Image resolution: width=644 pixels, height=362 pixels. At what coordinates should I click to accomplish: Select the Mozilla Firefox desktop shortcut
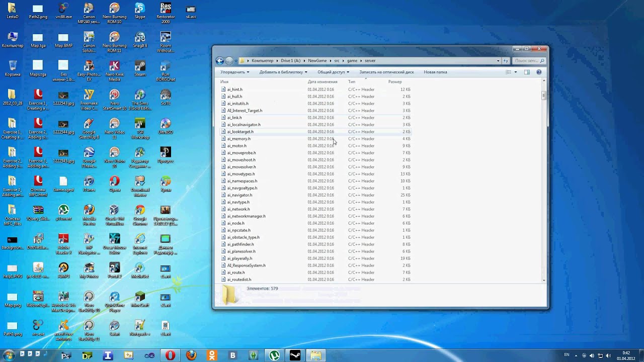pyautogui.click(x=89, y=216)
